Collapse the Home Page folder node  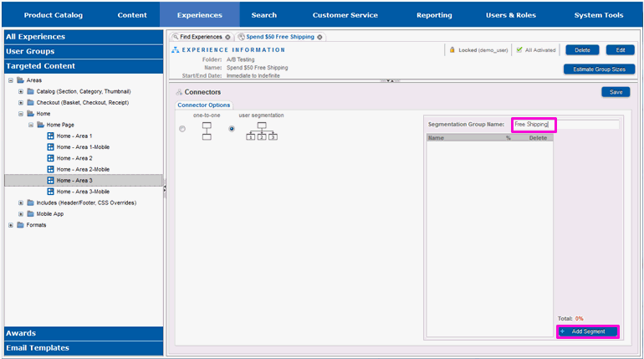click(31, 125)
